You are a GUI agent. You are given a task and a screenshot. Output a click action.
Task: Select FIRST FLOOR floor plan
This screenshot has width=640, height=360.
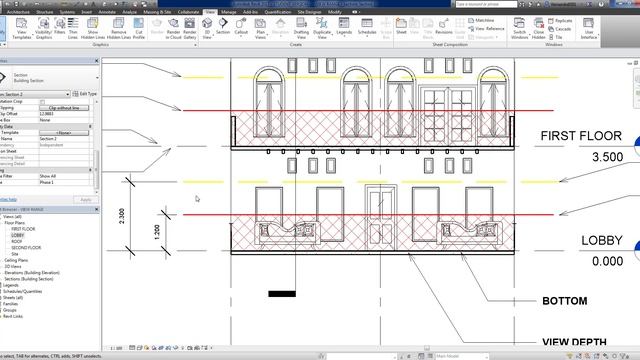(x=23, y=229)
